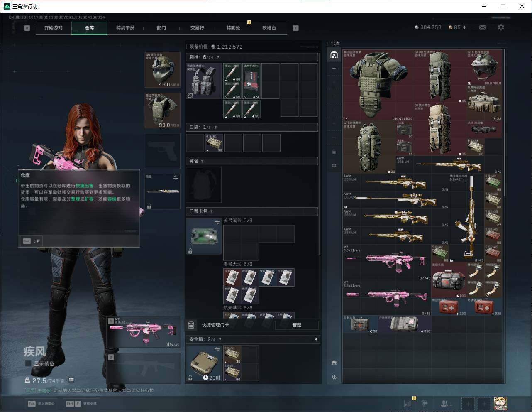Switch to the 交易行 tab
This screenshot has width=532, height=412.
click(x=197, y=28)
